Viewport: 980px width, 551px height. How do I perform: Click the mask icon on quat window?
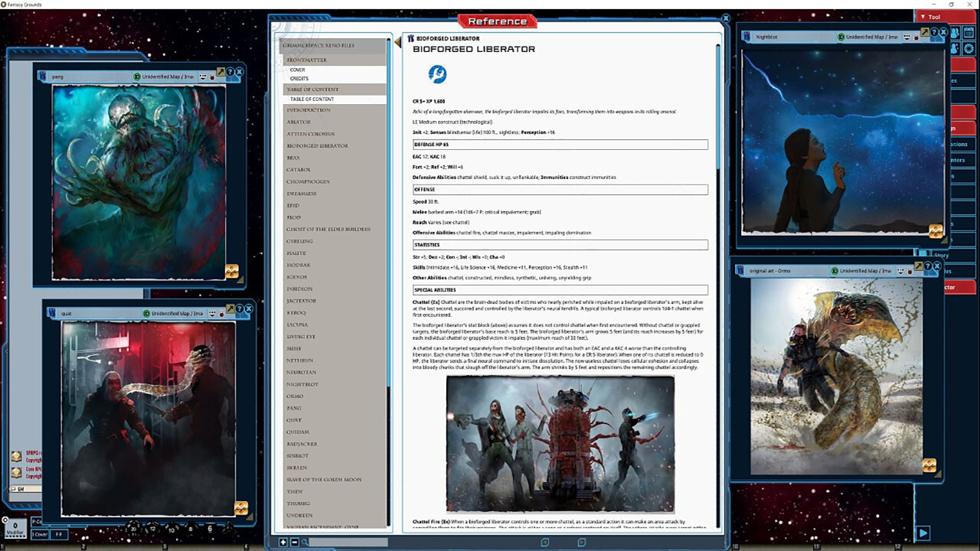[x=211, y=313]
